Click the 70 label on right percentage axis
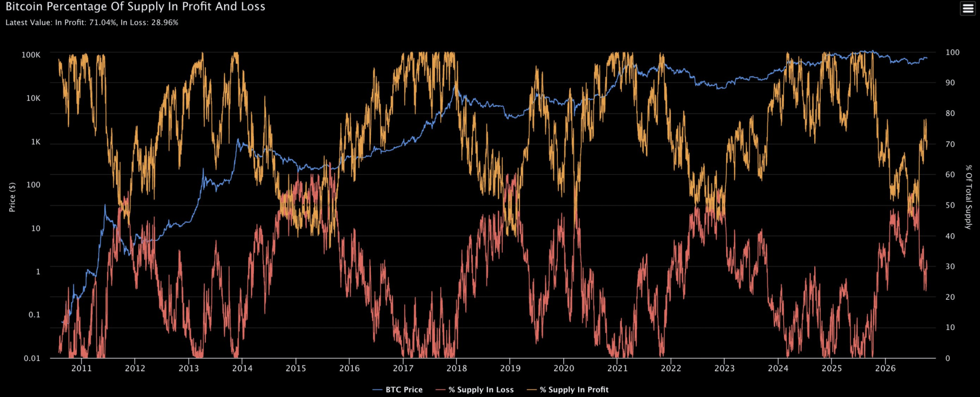This screenshot has height=397, width=980. click(950, 144)
